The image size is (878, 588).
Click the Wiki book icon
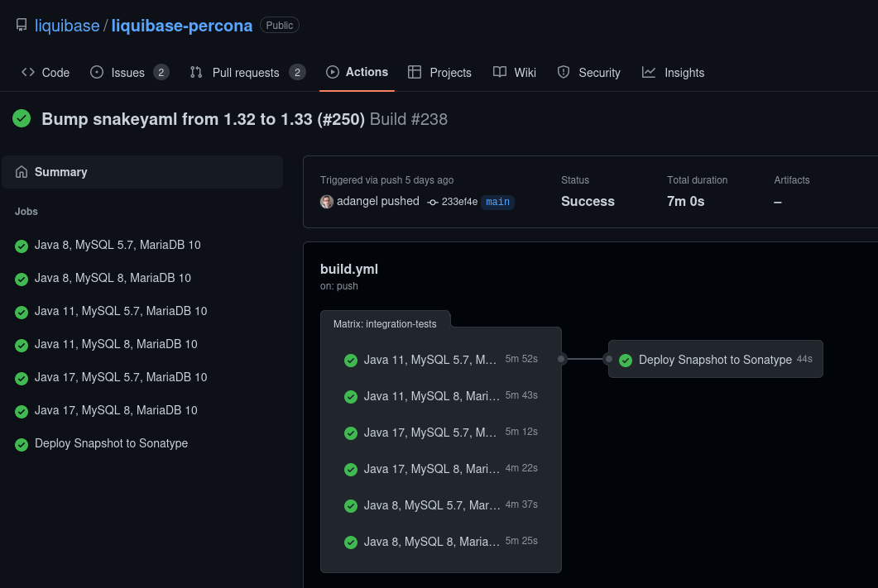click(500, 72)
